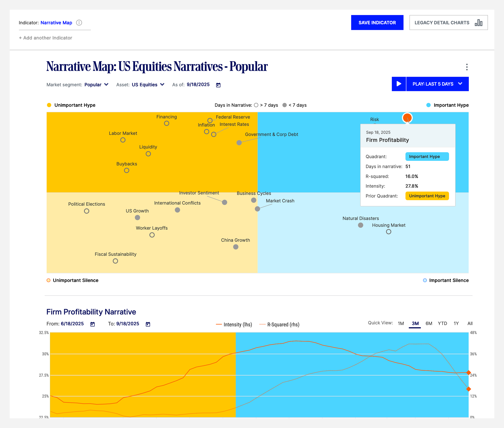This screenshot has height=428, width=504.
Task: Click the Important Hype quadrant badge in tooltip
Action: [x=427, y=156]
